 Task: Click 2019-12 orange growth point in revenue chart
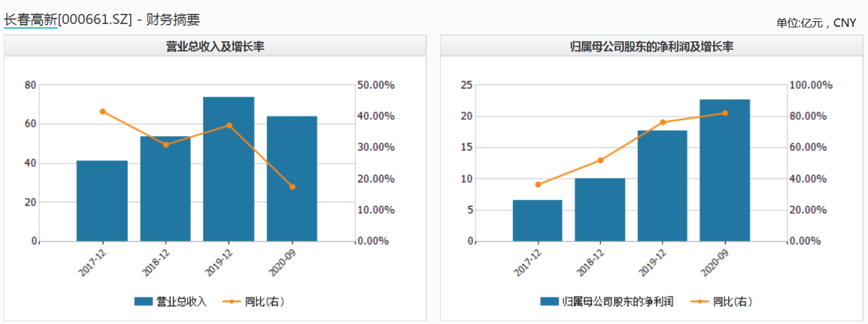229,125
